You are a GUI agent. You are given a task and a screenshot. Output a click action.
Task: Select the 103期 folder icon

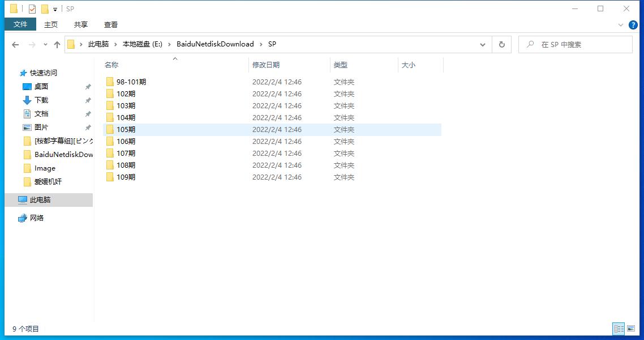(110, 105)
